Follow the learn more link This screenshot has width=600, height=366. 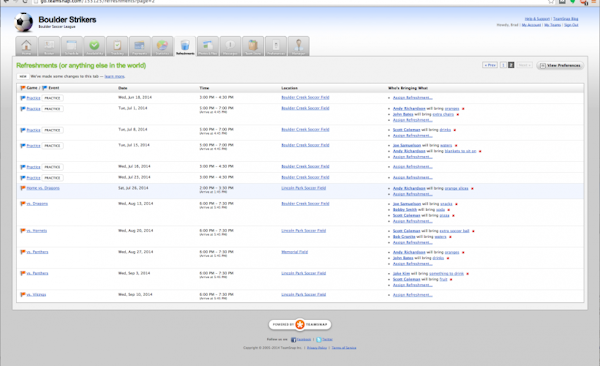[x=114, y=77]
